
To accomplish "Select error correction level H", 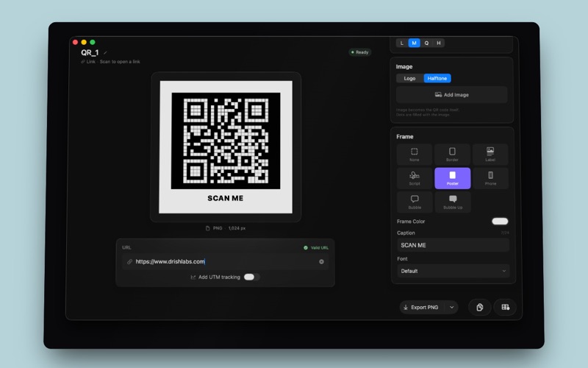I will pos(438,43).
